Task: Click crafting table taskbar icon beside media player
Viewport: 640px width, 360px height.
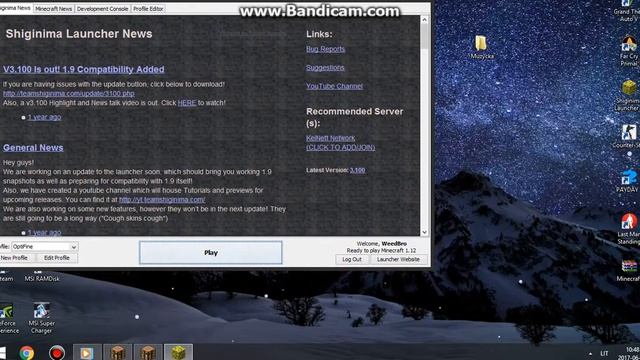Action: [x=118, y=353]
